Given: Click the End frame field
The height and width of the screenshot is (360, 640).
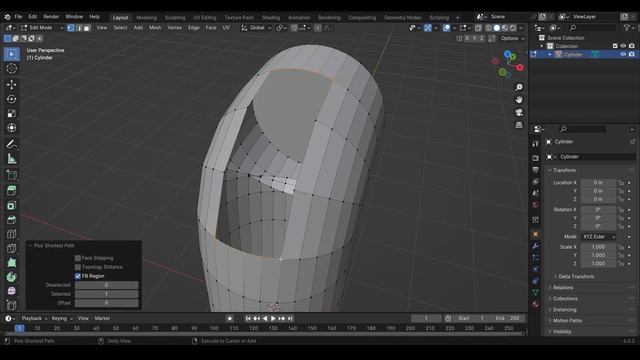Looking at the screenshot, I should 508,318.
